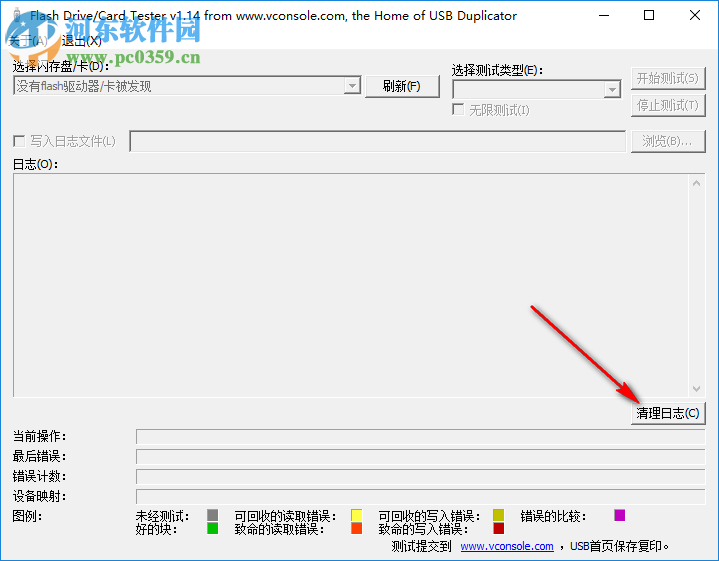Click the log scrollbar down arrow

pos(696,389)
